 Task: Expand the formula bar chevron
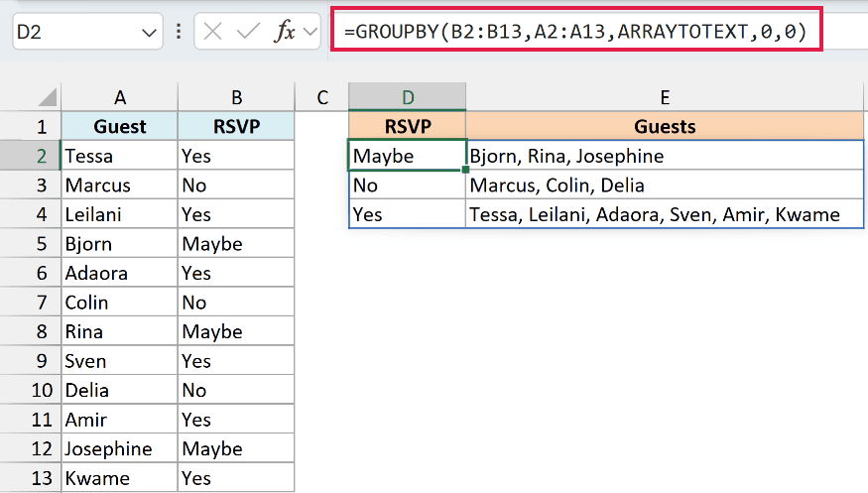(310, 32)
